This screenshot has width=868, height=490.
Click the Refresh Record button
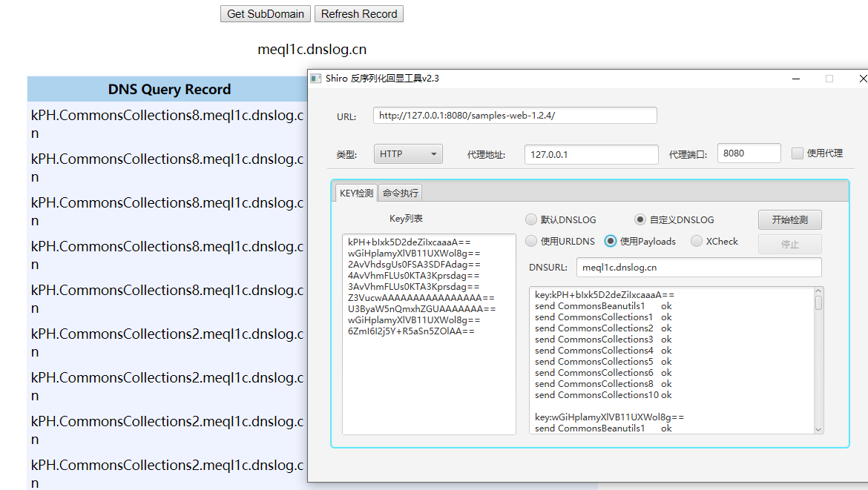coord(359,14)
